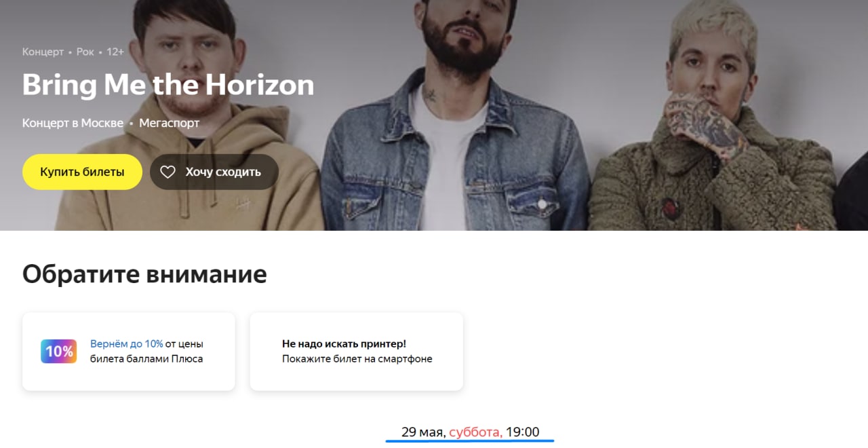Select the Концерт category tag
This screenshot has width=868, height=448.
click(43, 52)
